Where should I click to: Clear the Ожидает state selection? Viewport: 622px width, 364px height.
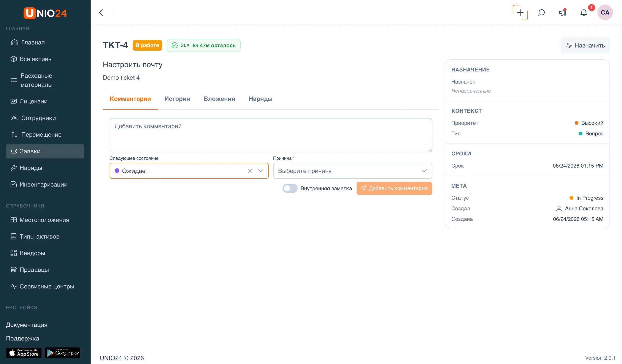[250, 171]
